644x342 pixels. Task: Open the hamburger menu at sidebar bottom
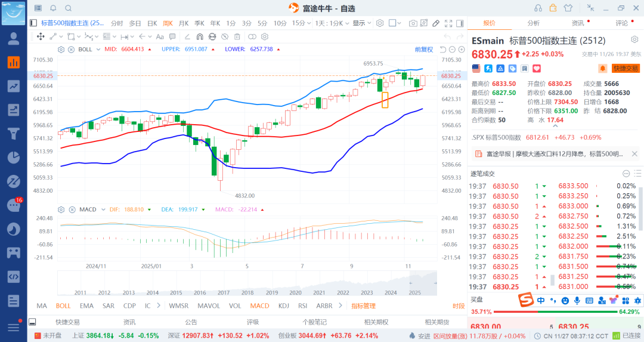[14, 327]
